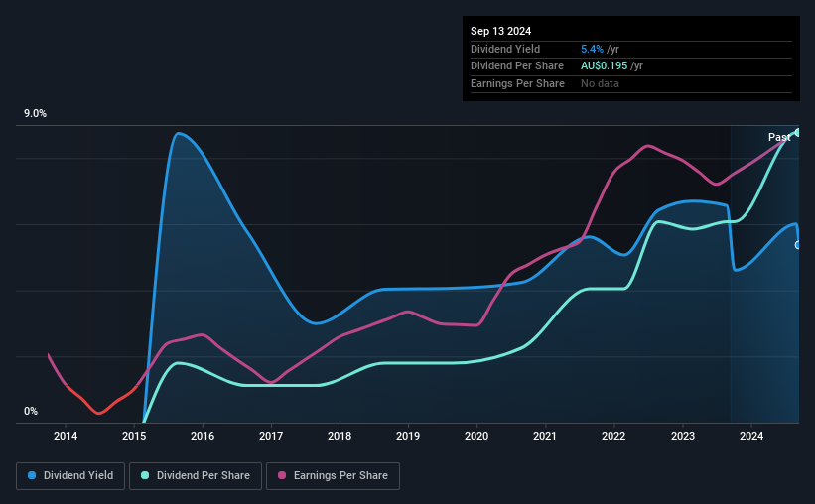Select the 2024 x-axis label

pyautogui.click(x=751, y=436)
